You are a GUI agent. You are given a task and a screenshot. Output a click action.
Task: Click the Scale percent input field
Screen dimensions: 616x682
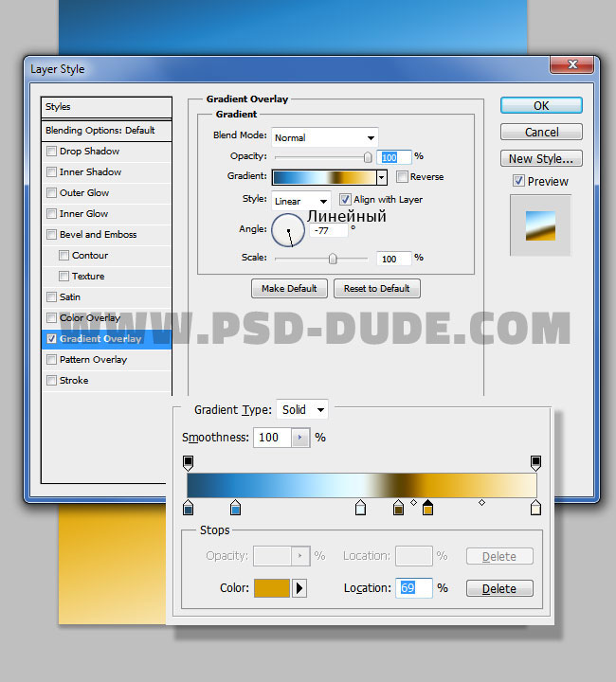(x=394, y=259)
